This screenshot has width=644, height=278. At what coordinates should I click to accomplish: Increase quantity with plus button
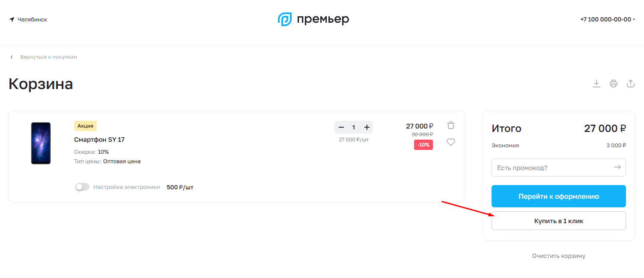pos(367,127)
